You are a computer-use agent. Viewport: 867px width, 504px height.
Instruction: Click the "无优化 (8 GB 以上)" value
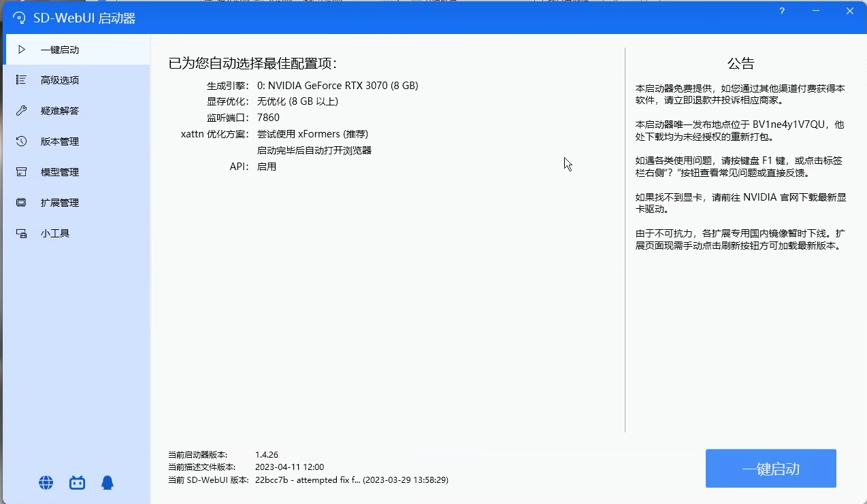(x=297, y=101)
